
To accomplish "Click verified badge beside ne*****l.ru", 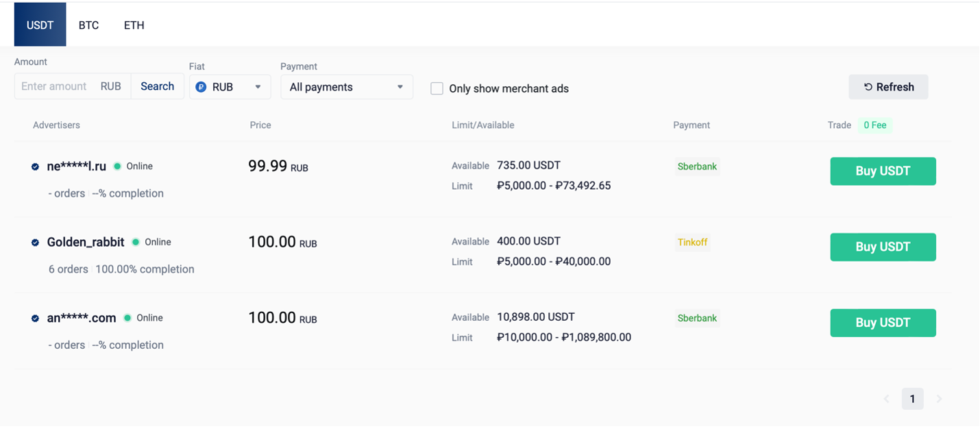I will tap(35, 167).
